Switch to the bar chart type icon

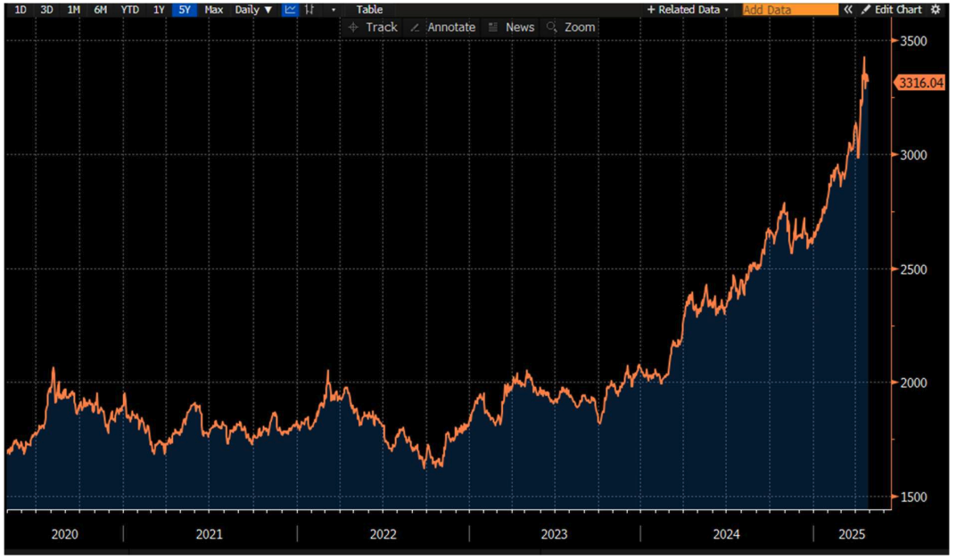pyautogui.click(x=309, y=10)
